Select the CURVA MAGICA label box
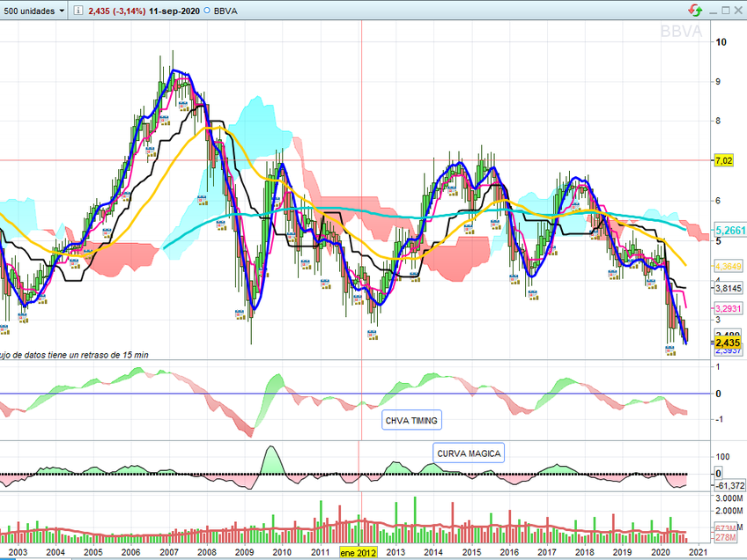 point(469,453)
